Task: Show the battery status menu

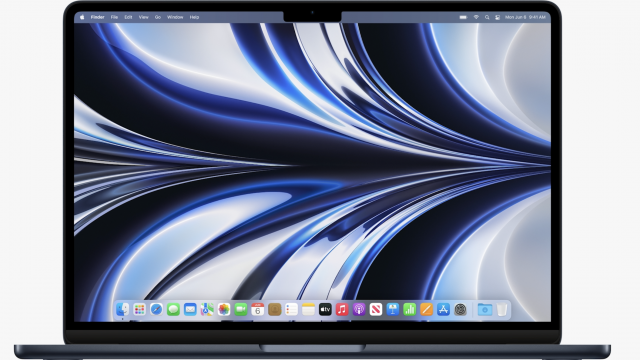Action: (463, 17)
